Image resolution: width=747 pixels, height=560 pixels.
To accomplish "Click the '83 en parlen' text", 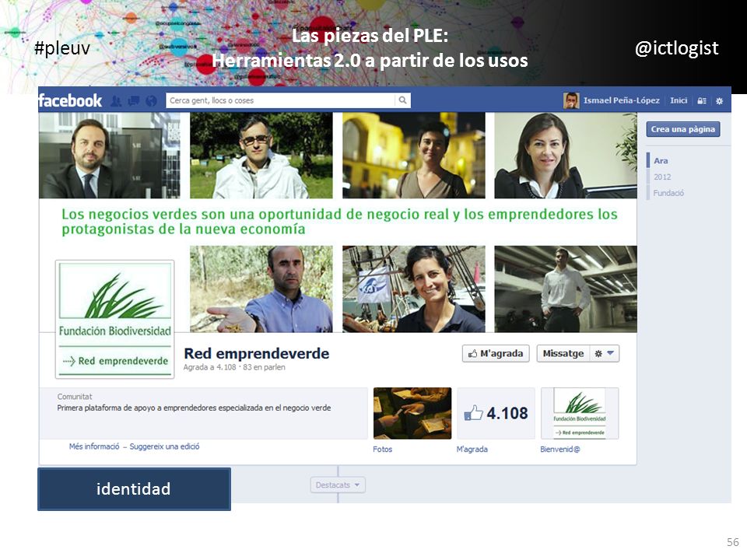I will click(264, 367).
